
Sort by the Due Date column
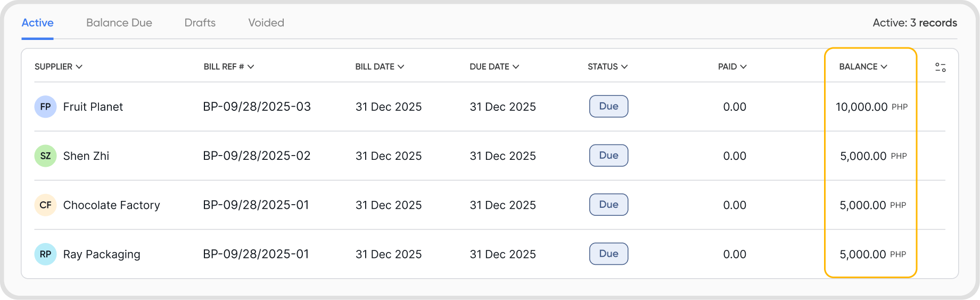[x=494, y=67]
